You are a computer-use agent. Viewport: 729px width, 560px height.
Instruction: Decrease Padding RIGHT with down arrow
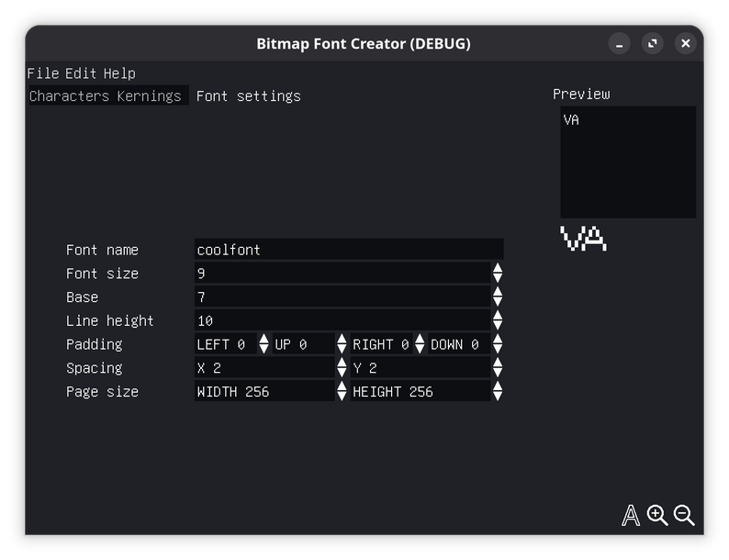(x=420, y=349)
